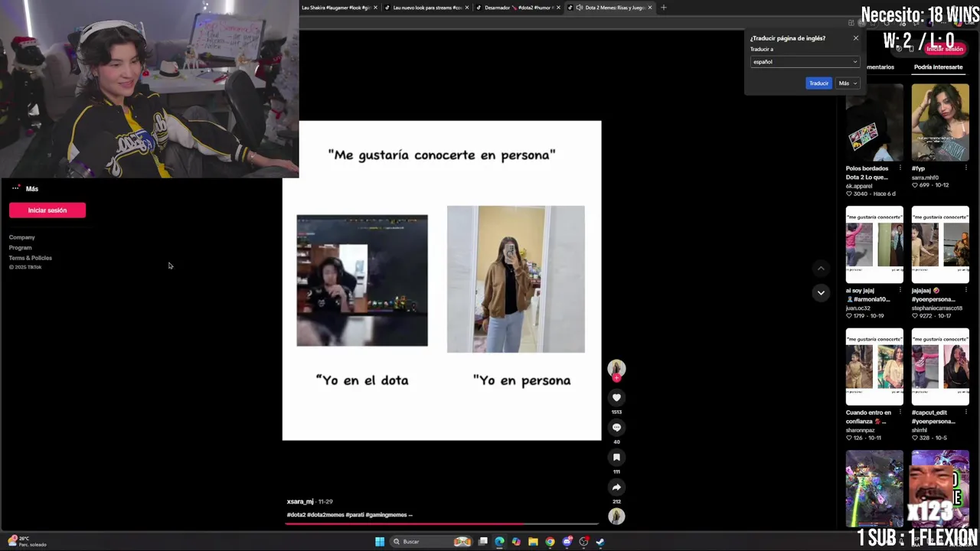Switch to Lau nuevo look para streams tab
Screen dimensions: 980x551
click(x=426, y=8)
